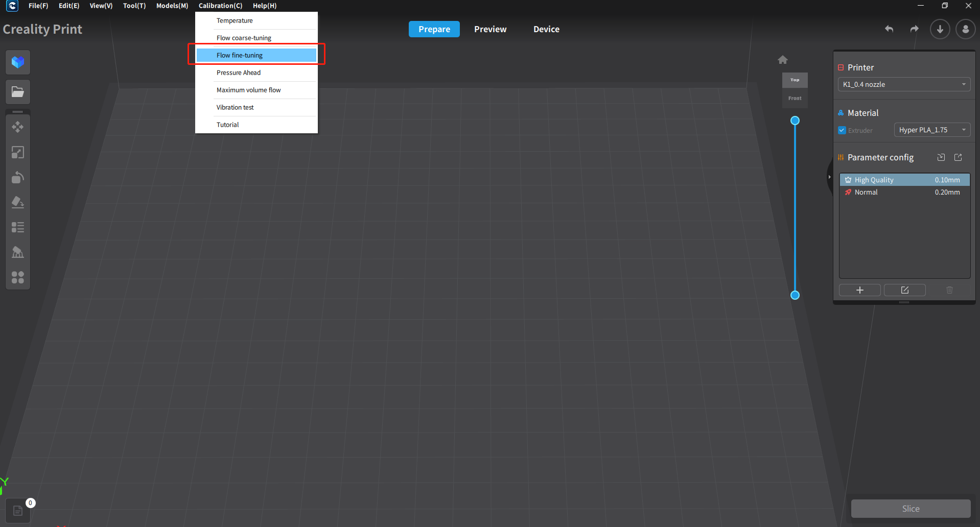Switch to Preview tab
This screenshot has width=980, height=527.
point(491,29)
